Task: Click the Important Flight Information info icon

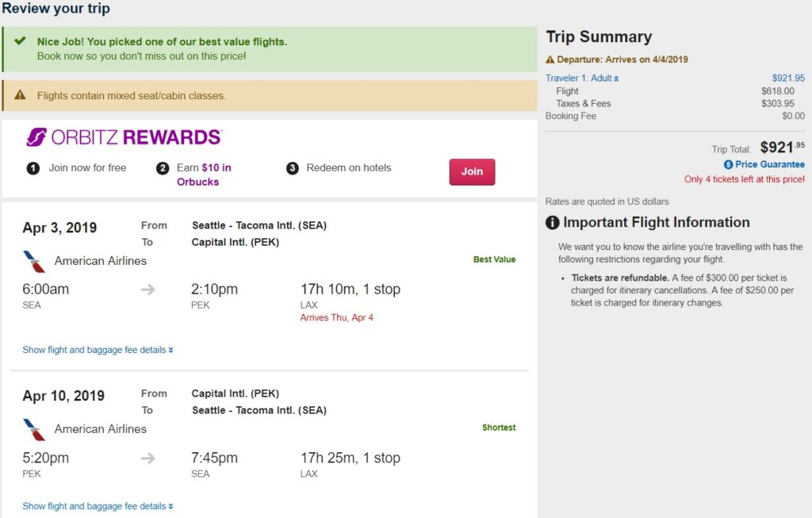Action: 553,223
